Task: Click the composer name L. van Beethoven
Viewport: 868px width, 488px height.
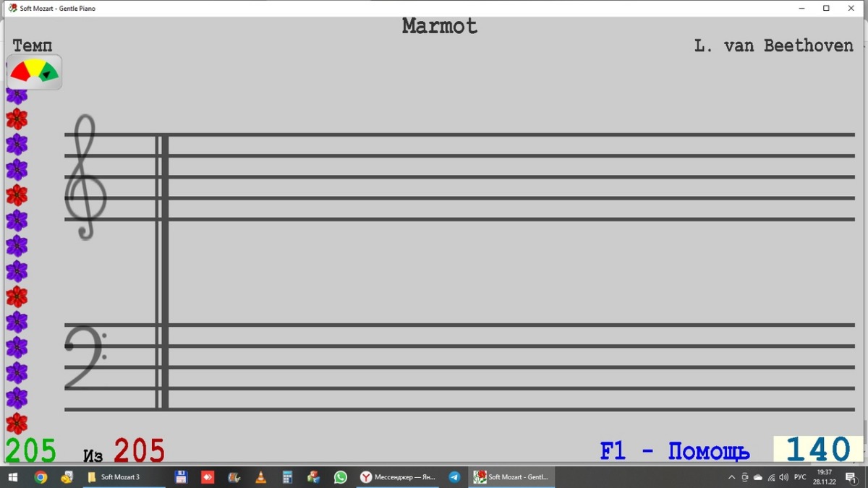Action: coord(773,46)
